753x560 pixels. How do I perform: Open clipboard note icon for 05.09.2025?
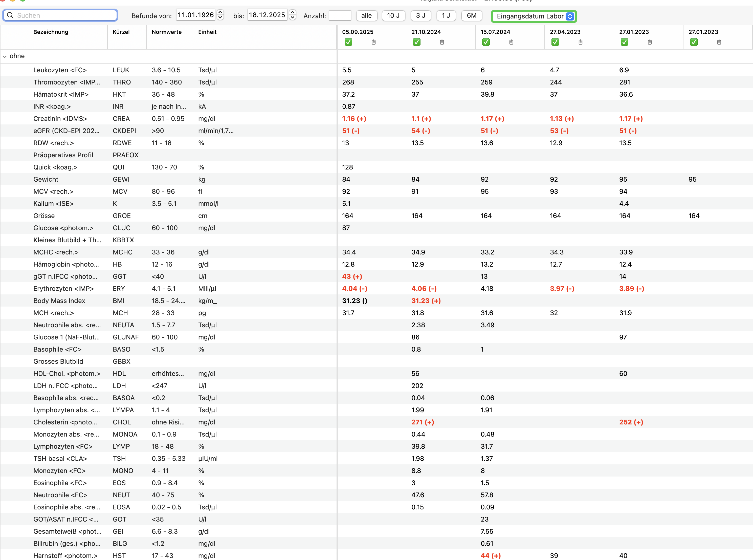(373, 42)
